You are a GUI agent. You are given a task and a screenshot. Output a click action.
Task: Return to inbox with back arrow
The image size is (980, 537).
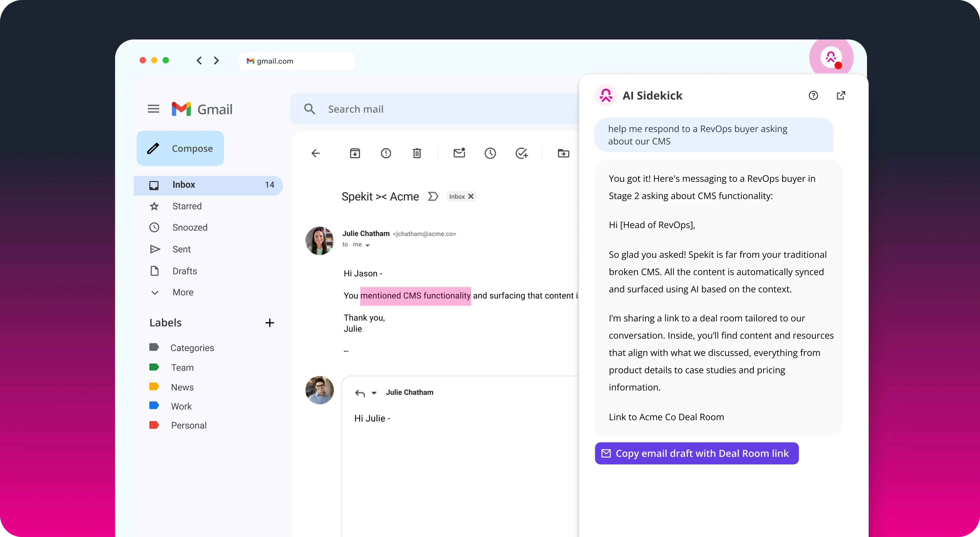[315, 153]
